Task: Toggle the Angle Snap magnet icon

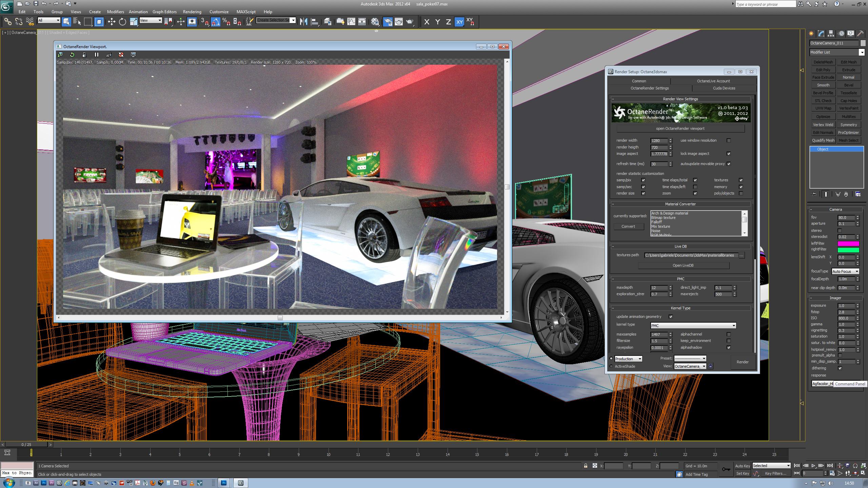Action: (x=216, y=22)
